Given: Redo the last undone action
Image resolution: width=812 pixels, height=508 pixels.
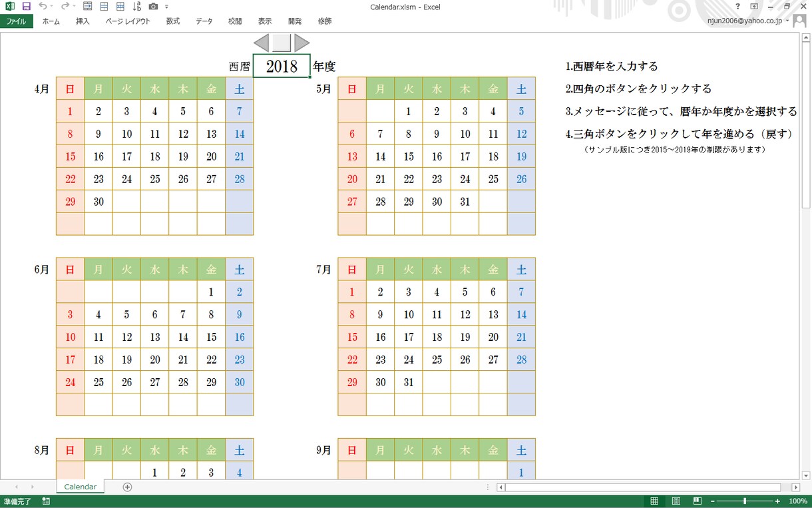Looking at the screenshot, I should coord(65,6).
